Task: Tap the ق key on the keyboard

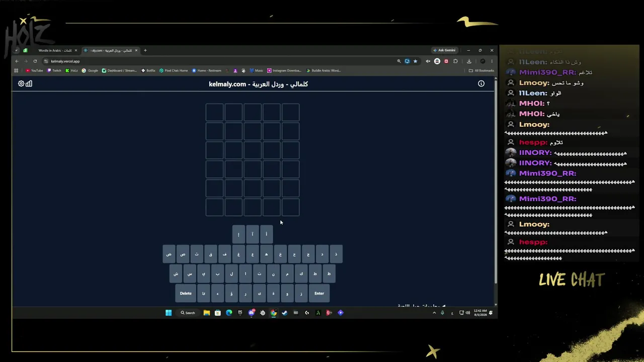Action: (211, 254)
